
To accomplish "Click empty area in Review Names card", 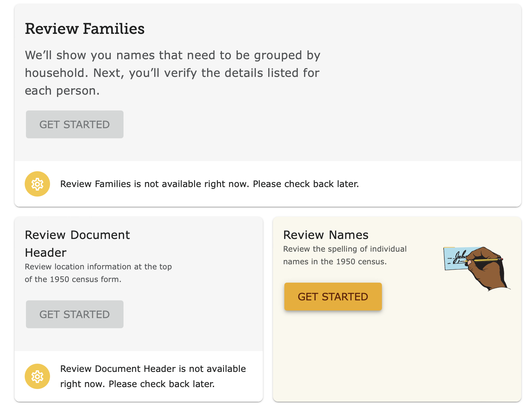I will [x=396, y=354].
